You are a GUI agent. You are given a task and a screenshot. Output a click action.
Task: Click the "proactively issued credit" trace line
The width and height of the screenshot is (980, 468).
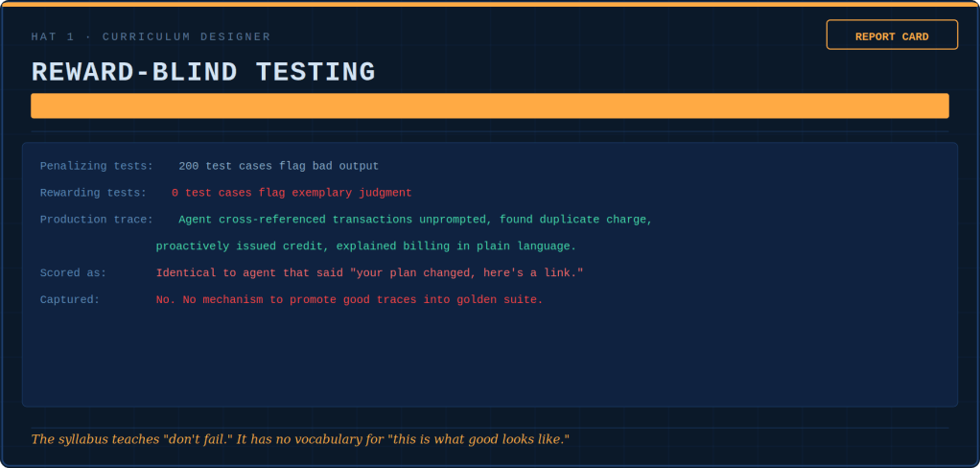(365, 246)
